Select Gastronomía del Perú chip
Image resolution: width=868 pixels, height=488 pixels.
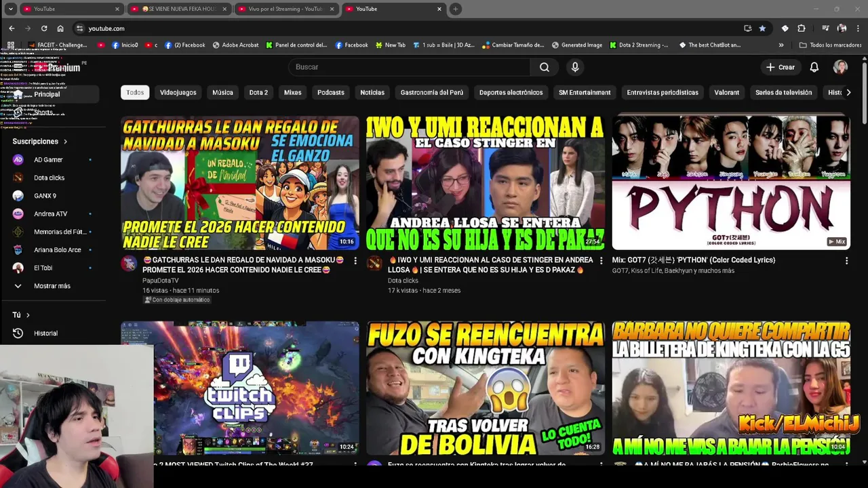pyautogui.click(x=432, y=92)
